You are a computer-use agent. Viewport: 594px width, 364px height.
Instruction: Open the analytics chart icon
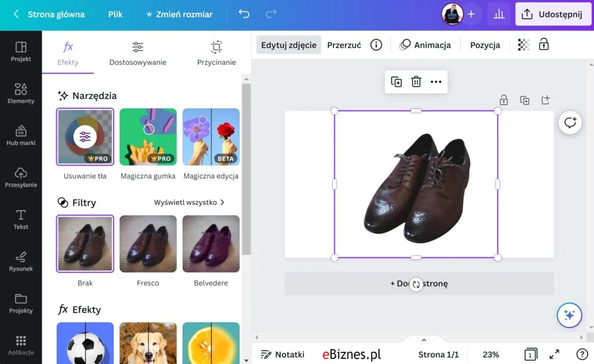[499, 14]
